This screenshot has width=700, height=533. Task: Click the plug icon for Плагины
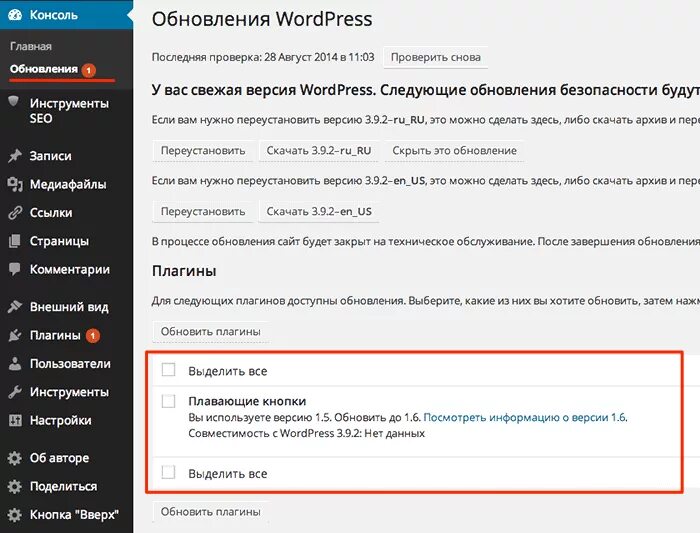[15, 335]
